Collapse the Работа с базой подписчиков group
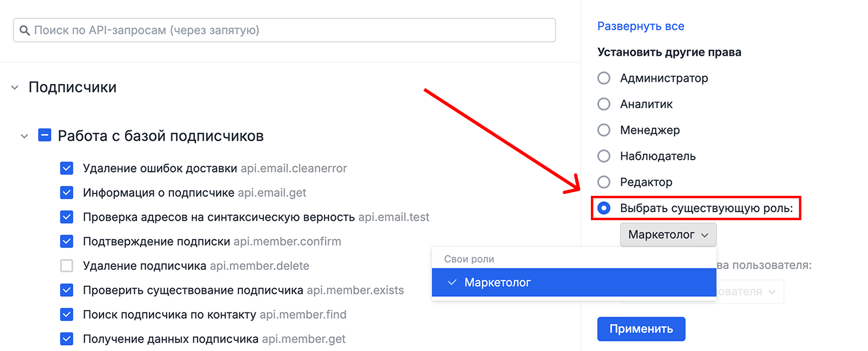Image resolution: width=868 pixels, height=351 pixels. tap(24, 136)
